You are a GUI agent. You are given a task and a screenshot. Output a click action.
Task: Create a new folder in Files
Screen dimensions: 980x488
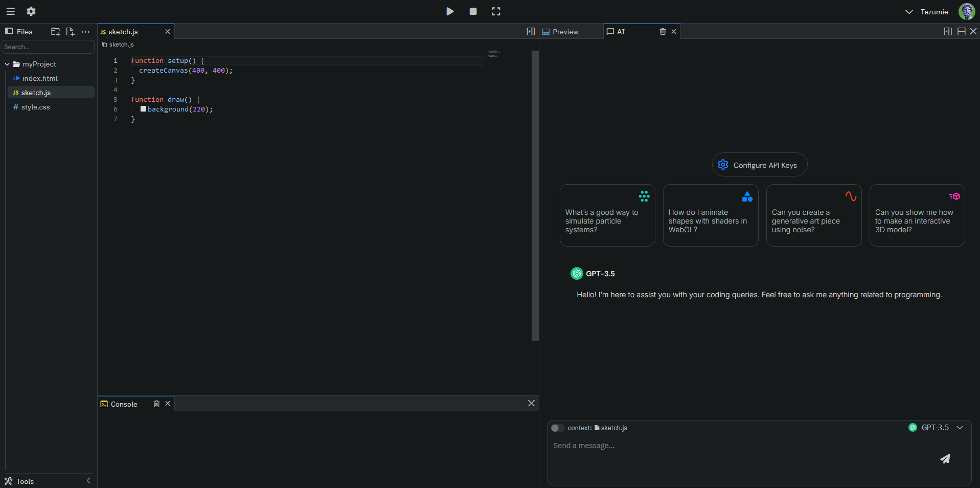point(55,32)
